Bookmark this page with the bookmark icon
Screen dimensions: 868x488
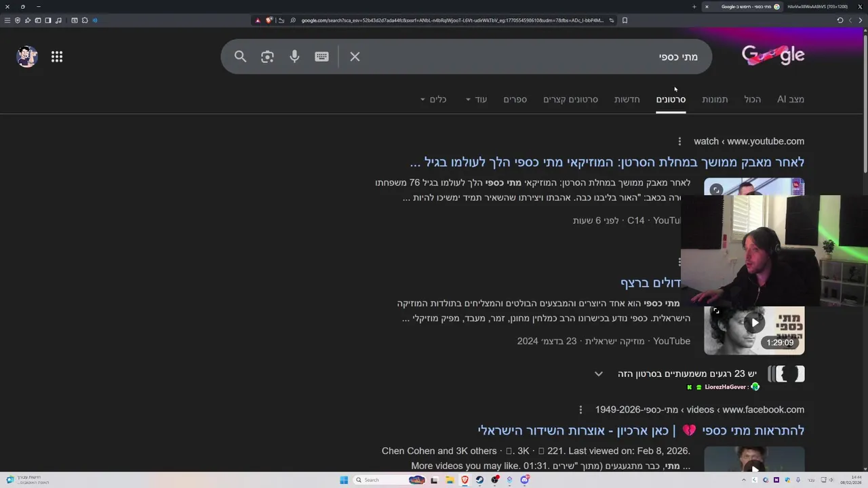coord(625,20)
